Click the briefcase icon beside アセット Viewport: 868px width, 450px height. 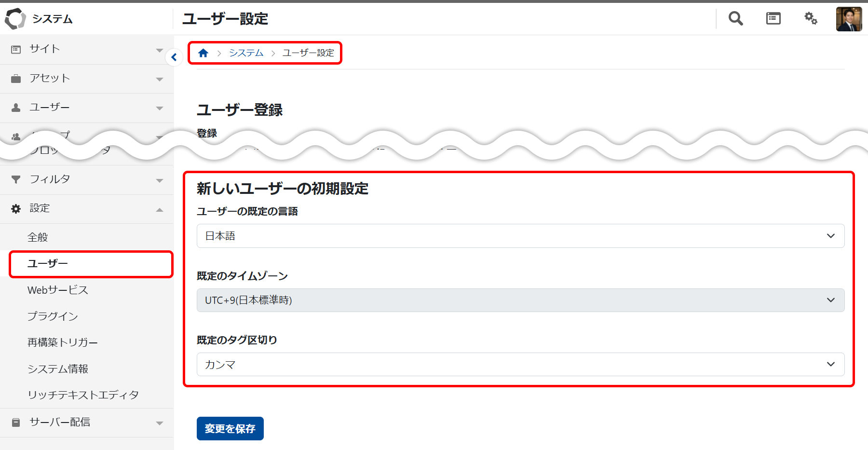[16, 79]
